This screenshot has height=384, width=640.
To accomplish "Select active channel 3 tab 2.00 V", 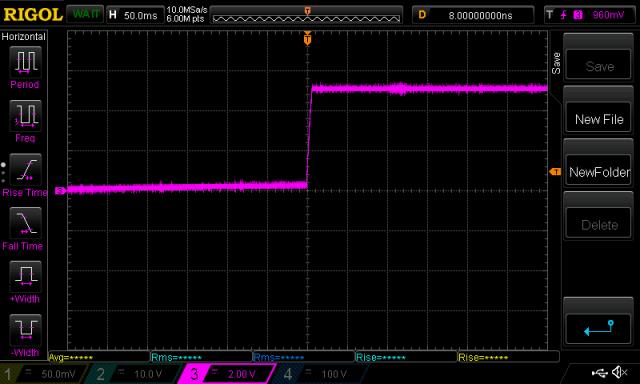I will click(226, 374).
